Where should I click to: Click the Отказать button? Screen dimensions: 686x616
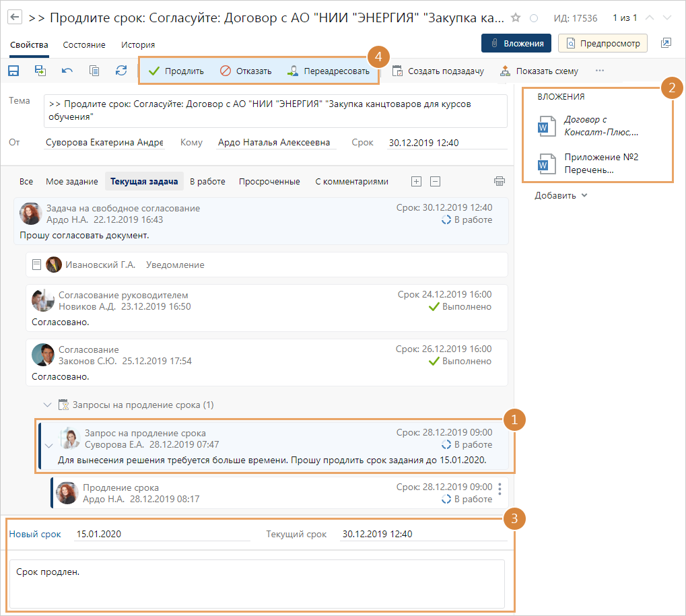coord(246,71)
